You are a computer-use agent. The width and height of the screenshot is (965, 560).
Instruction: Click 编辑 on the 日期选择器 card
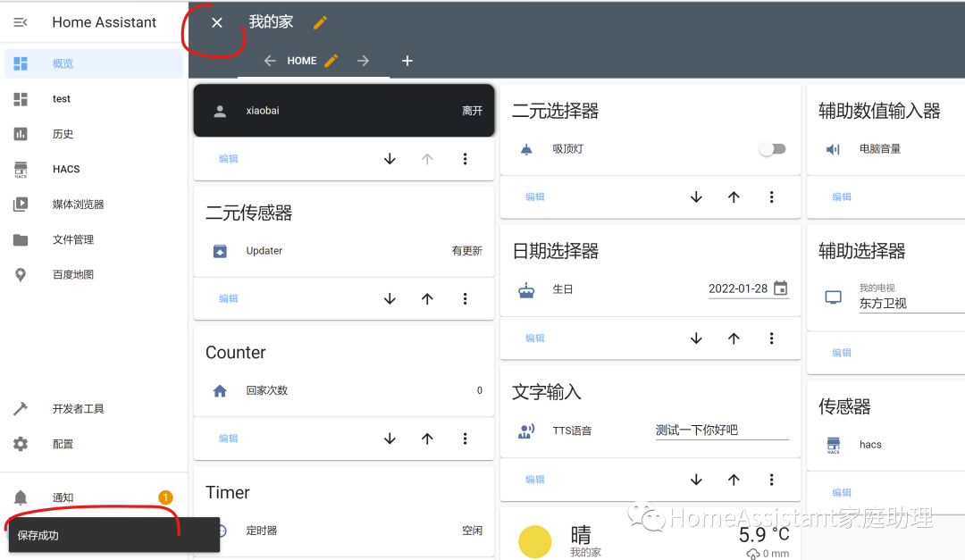tap(534, 339)
